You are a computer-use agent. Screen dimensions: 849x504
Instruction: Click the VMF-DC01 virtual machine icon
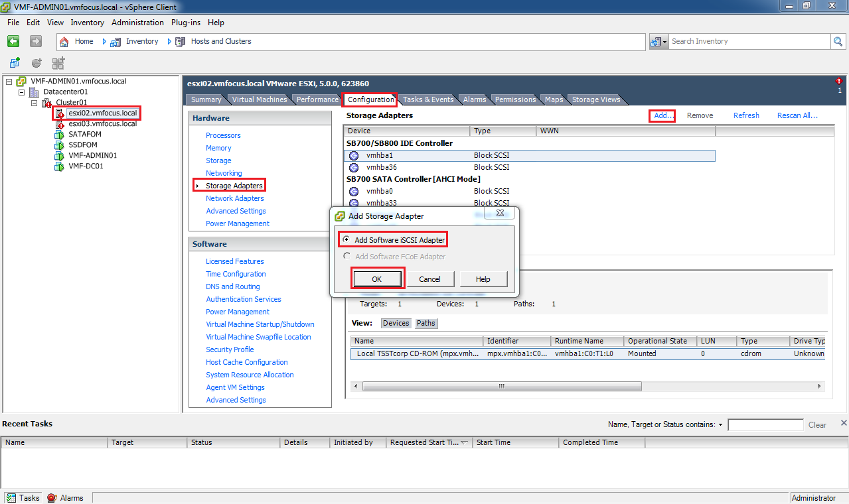click(59, 166)
